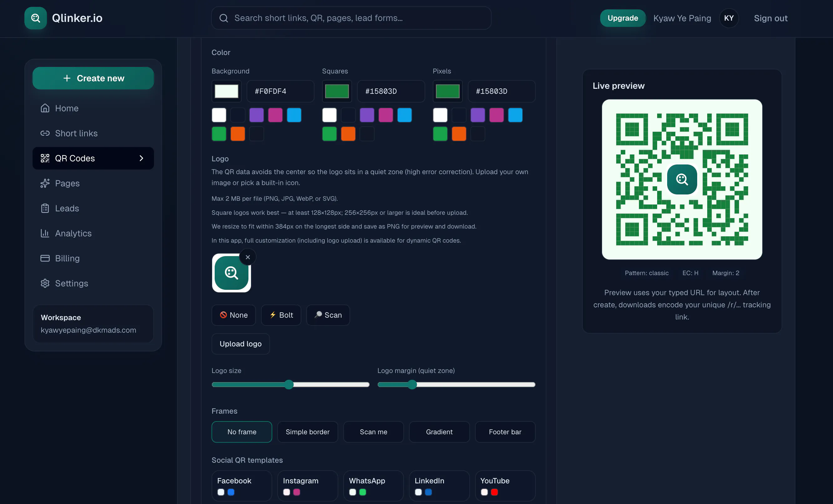Apply the YouTube social QR template
The height and width of the screenshot is (504, 833).
(x=505, y=486)
